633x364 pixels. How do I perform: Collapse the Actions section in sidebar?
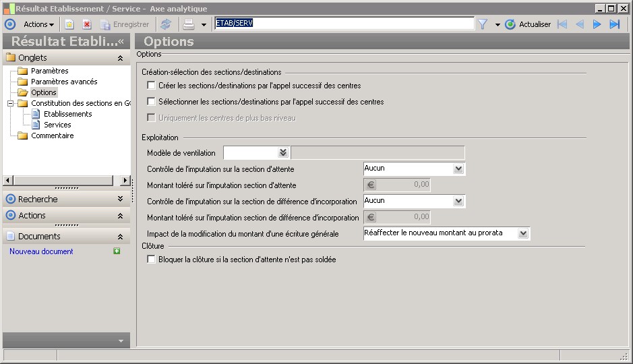coord(120,216)
